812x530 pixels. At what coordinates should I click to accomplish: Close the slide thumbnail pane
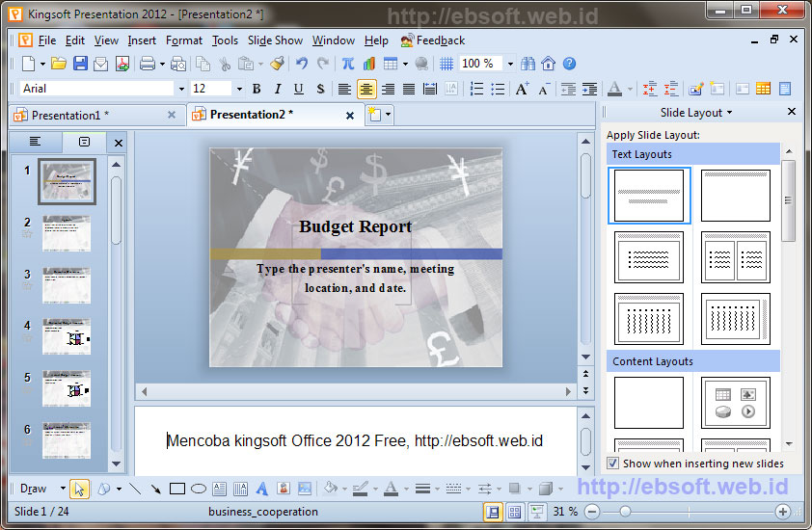118,143
